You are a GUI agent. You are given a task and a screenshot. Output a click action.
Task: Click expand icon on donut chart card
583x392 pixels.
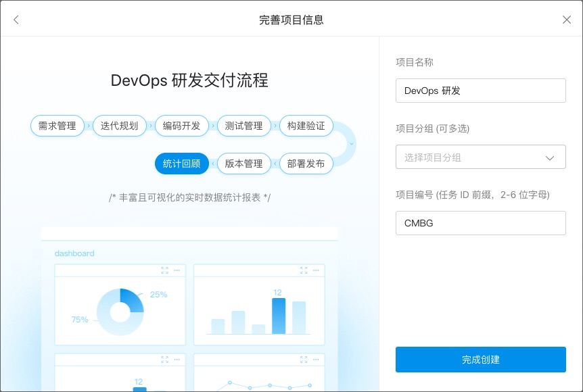pyautogui.click(x=165, y=270)
